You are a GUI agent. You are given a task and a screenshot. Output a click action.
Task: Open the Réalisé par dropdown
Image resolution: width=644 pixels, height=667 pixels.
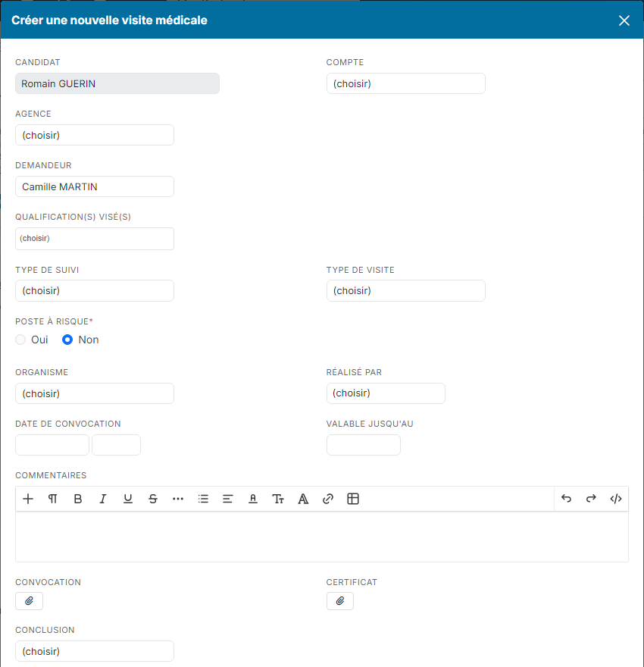point(386,393)
